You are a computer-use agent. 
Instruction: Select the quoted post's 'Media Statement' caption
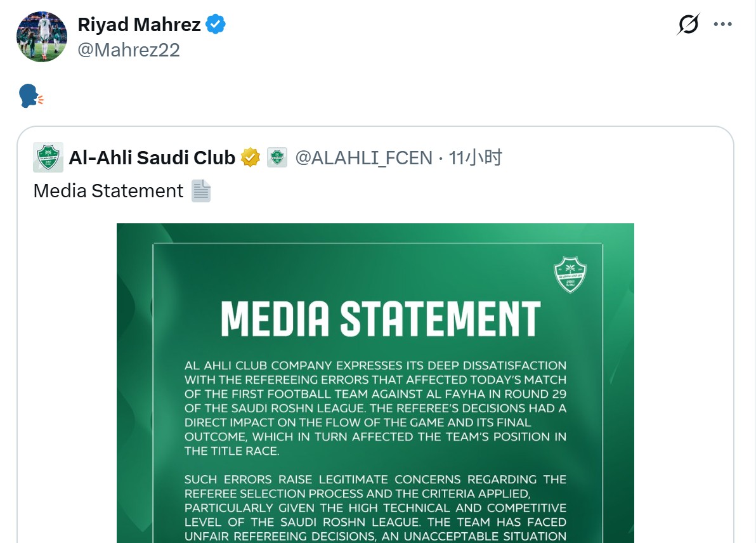[108, 191]
